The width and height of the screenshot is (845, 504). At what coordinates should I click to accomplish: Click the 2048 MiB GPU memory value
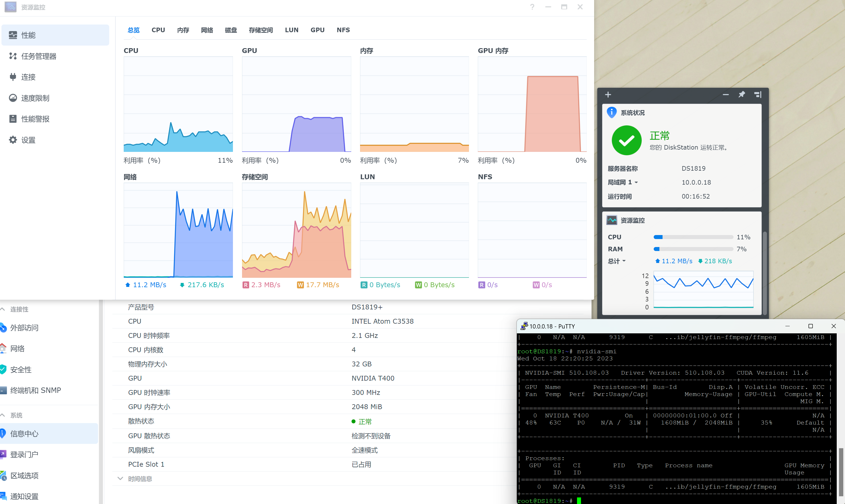367,407
